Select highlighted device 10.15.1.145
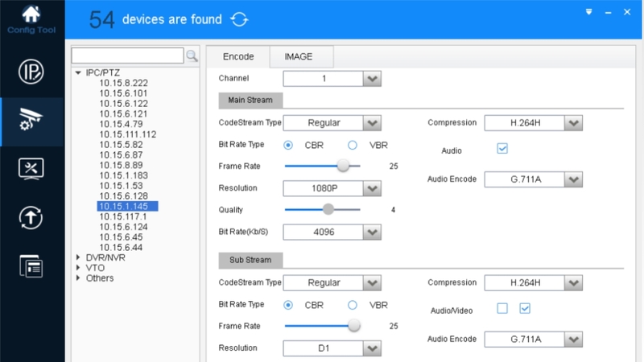This screenshot has width=644, height=362. (127, 206)
